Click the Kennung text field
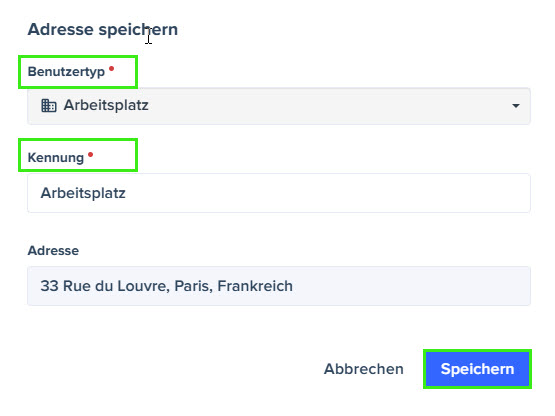 click(279, 193)
